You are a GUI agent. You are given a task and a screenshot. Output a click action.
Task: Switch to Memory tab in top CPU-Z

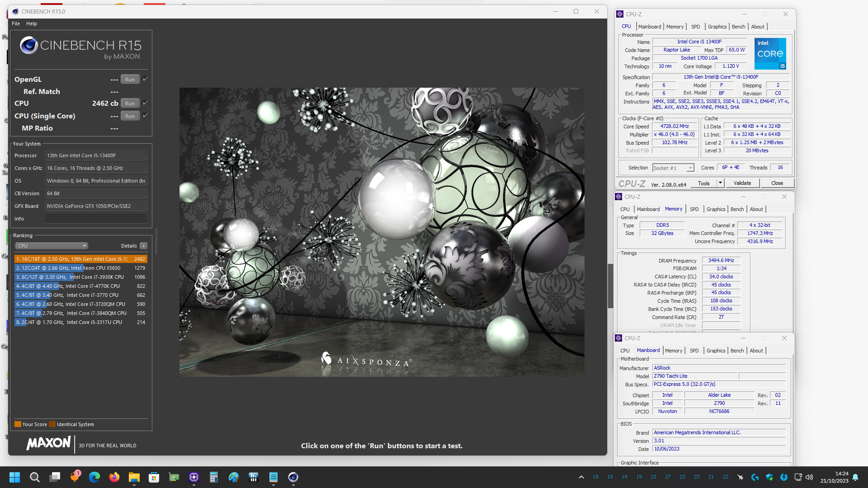coord(675,27)
